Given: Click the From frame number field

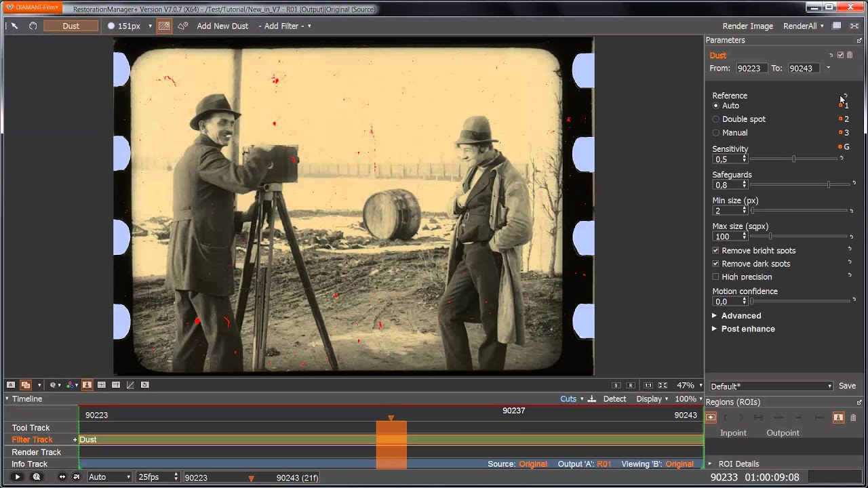Looking at the screenshot, I should [x=751, y=68].
